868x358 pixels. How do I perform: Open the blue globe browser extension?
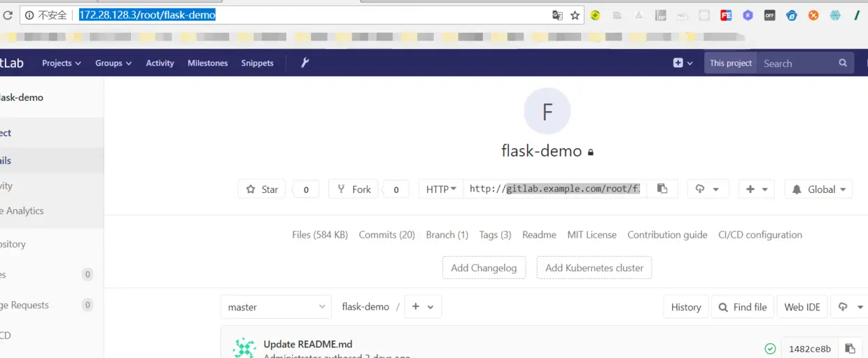[x=792, y=15]
